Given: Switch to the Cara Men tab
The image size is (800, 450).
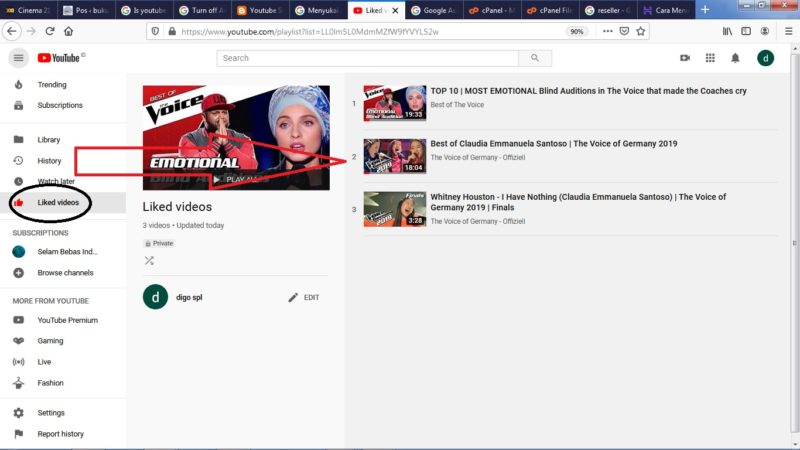Looking at the screenshot, I should click(666, 10).
